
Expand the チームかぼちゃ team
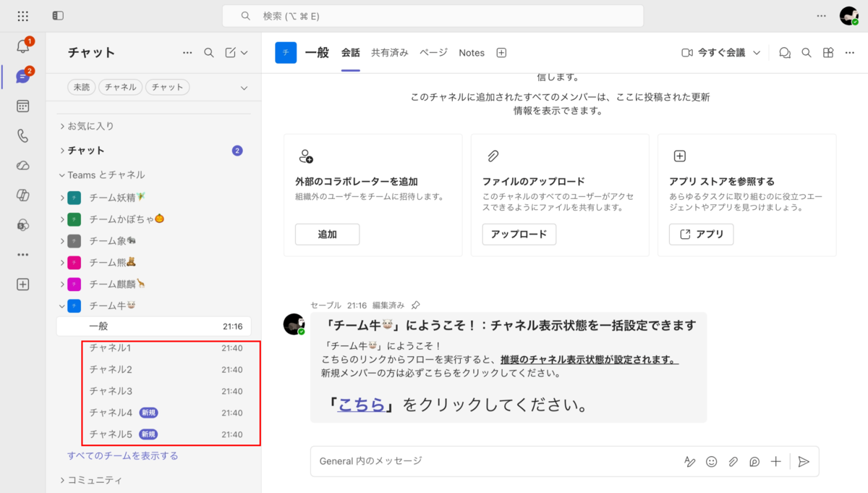[62, 219]
